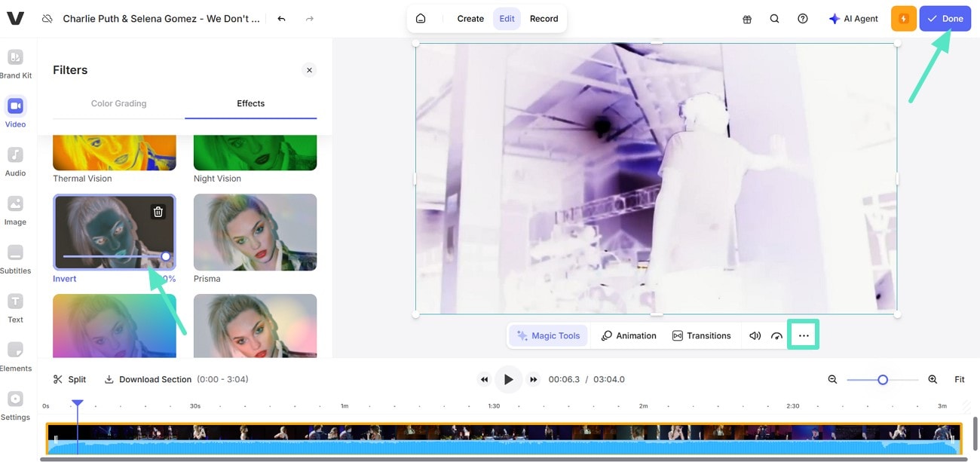Play the video preview
Image resolution: width=980 pixels, height=462 pixels.
pyautogui.click(x=509, y=379)
